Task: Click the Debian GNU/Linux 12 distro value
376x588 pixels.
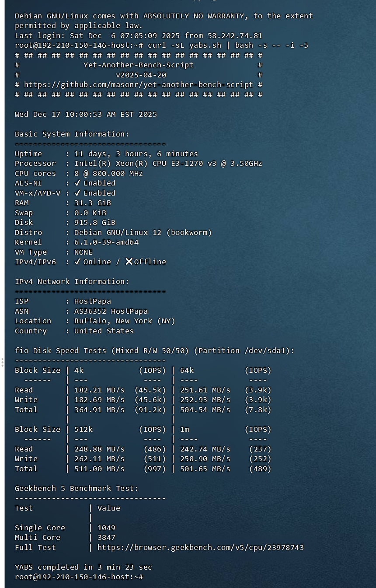Action: coord(143,232)
